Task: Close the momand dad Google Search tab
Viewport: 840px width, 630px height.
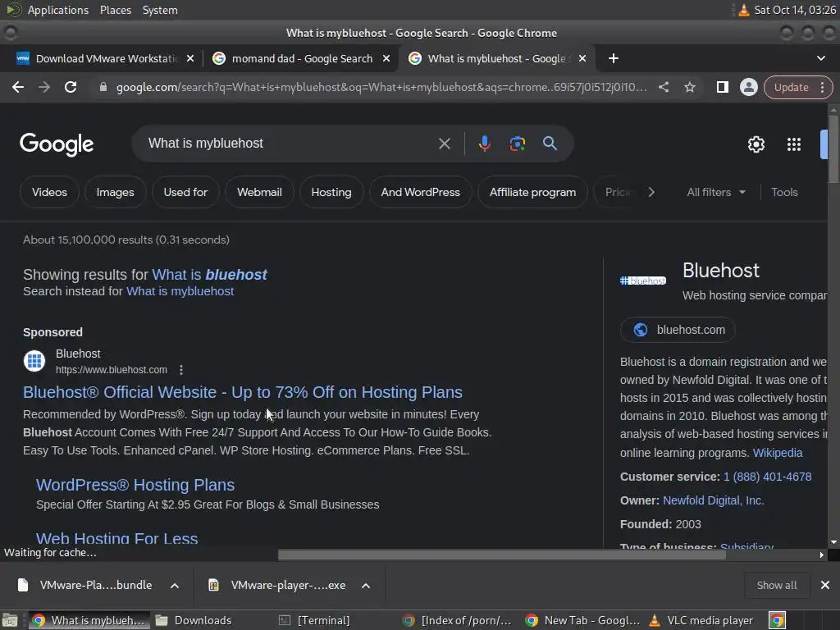Action: (386, 58)
